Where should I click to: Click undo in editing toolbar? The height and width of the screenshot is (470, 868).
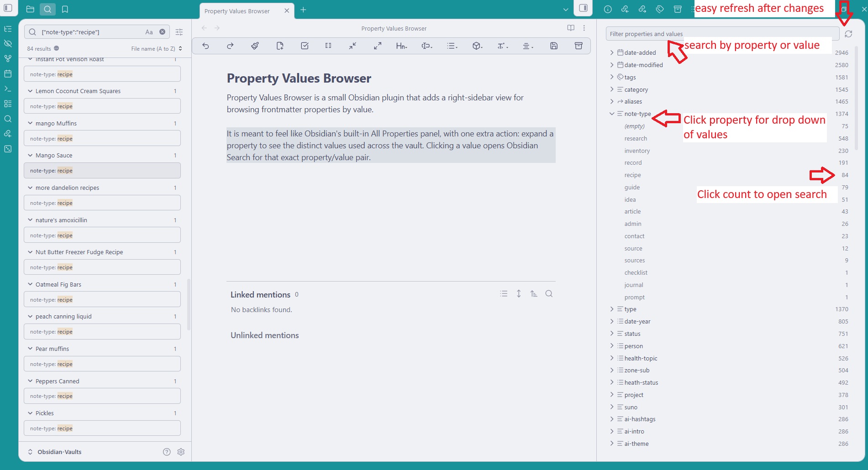205,46
